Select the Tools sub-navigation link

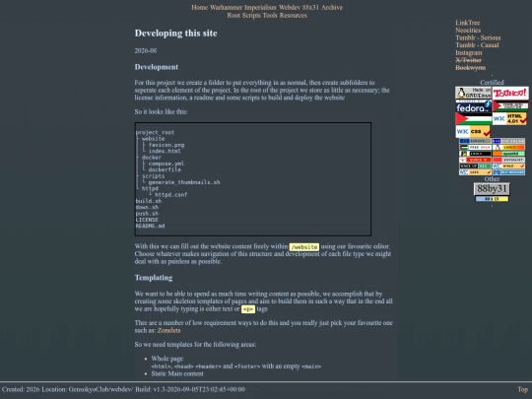tap(270, 15)
